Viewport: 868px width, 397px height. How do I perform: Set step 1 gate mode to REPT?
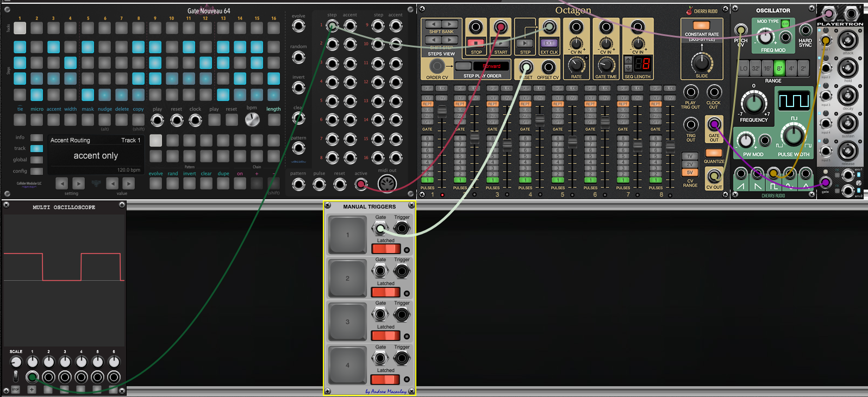coord(427,104)
